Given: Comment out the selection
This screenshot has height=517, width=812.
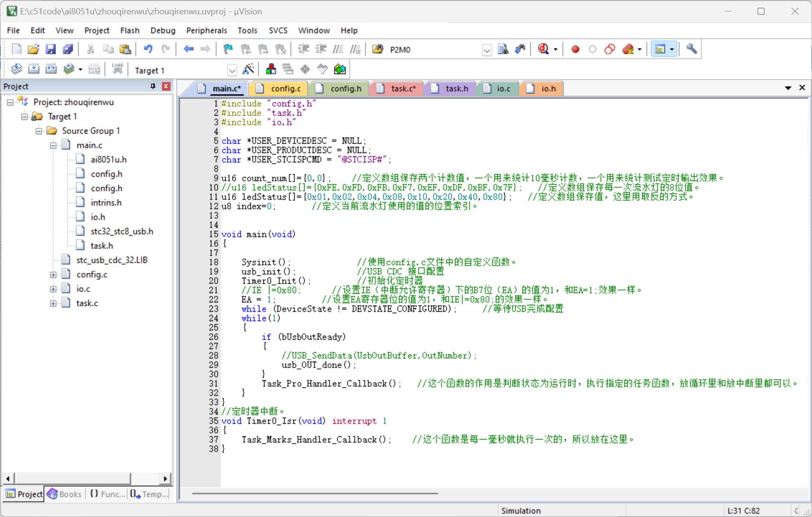Looking at the screenshot, I should click(x=338, y=49).
